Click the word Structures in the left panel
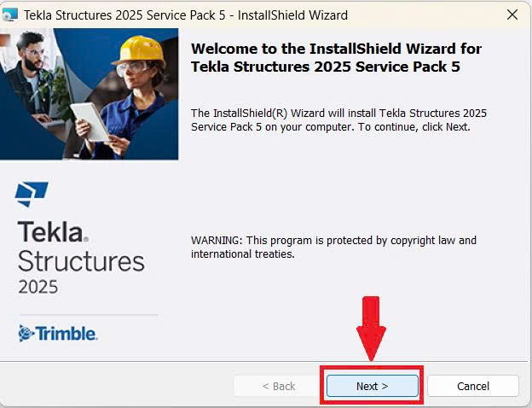This screenshot has width=532, height=408. (x=81, y=260)
